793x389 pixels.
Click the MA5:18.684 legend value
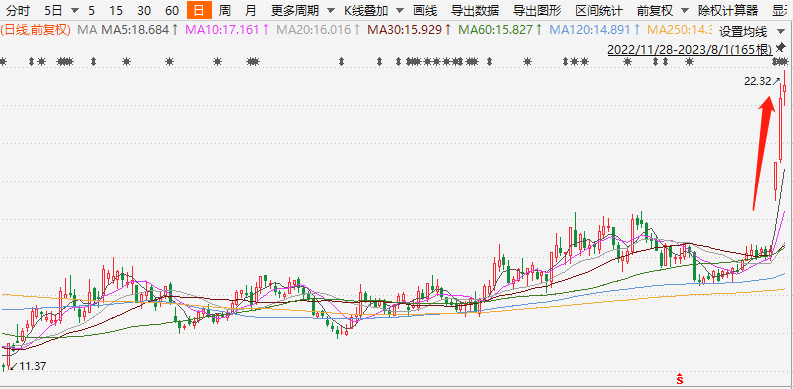tap(140, 30)
